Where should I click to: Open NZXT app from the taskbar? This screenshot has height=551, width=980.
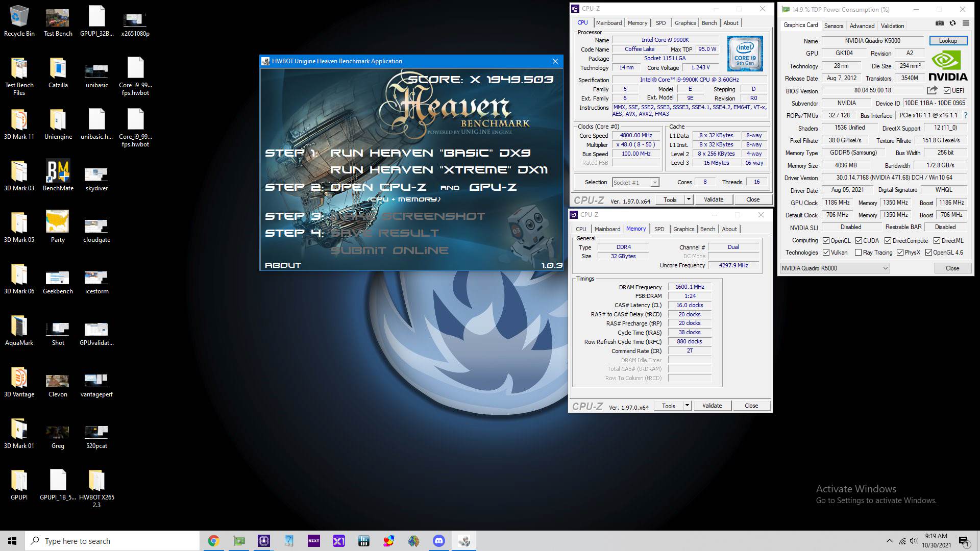pyautogui.click(x=314, y=541)
